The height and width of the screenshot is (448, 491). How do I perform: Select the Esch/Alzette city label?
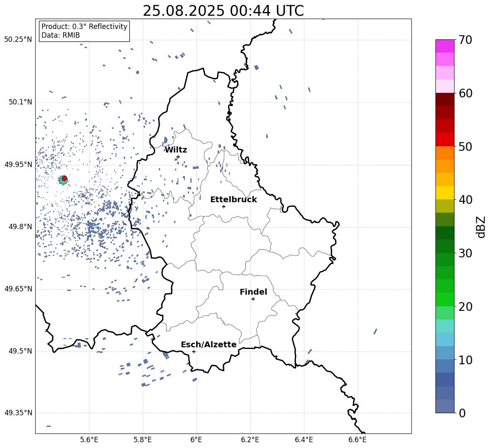[x=209, y=344]
